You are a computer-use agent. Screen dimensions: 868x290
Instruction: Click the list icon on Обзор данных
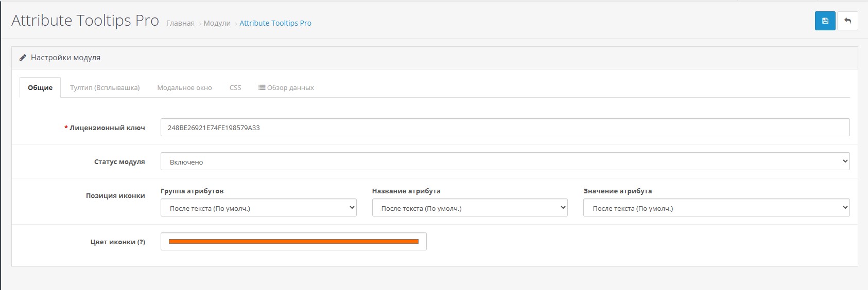click(262, 87)
